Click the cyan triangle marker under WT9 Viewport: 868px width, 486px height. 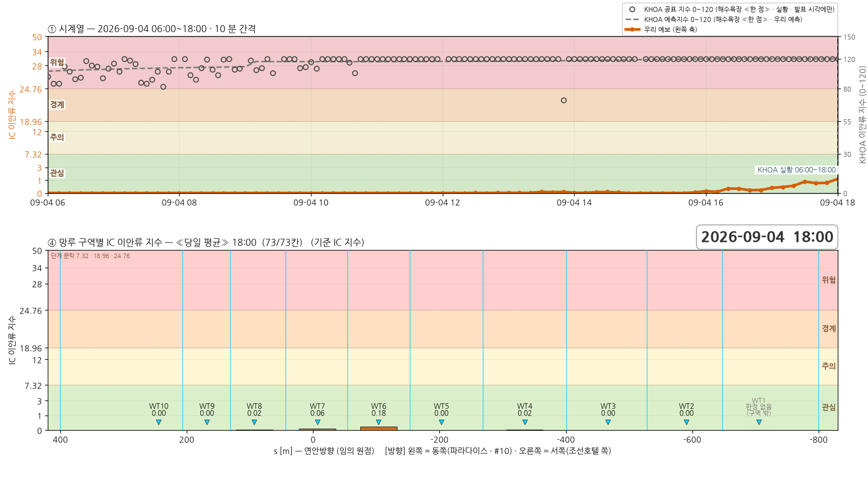pyautogui.click(x=207, y=423)
